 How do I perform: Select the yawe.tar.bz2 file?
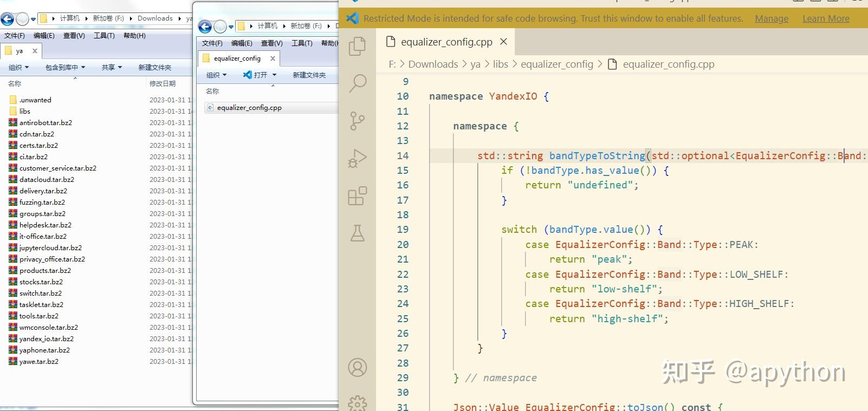point(39,361)
